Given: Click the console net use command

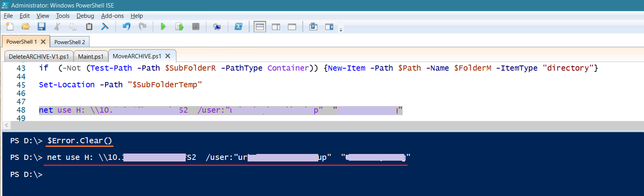Looking at the screenshot, I should (229, 157).
